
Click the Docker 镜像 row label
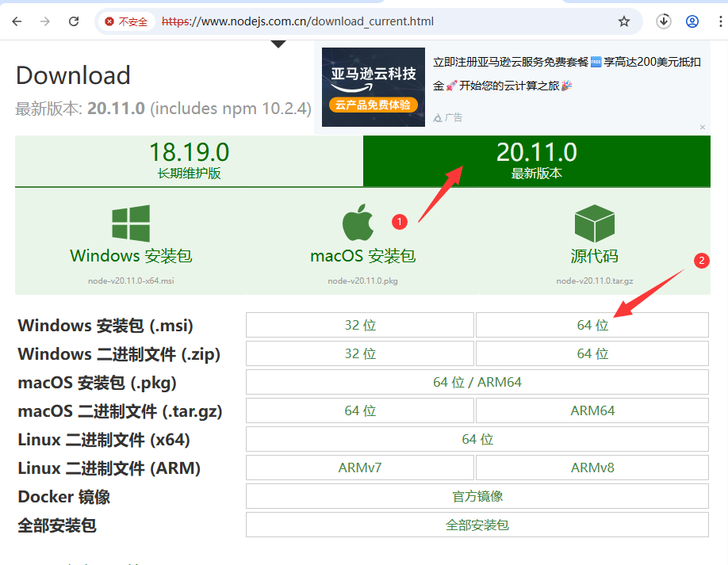[64, 497]
